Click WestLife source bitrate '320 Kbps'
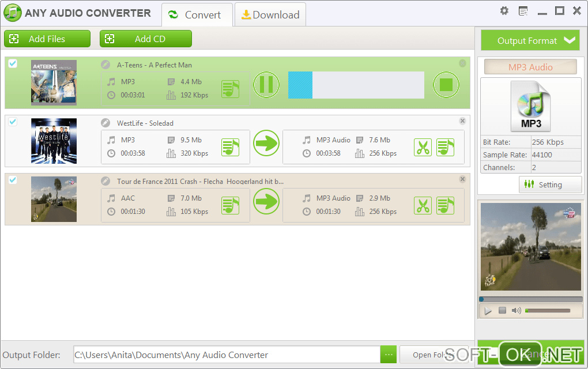 tap(194, 153)
